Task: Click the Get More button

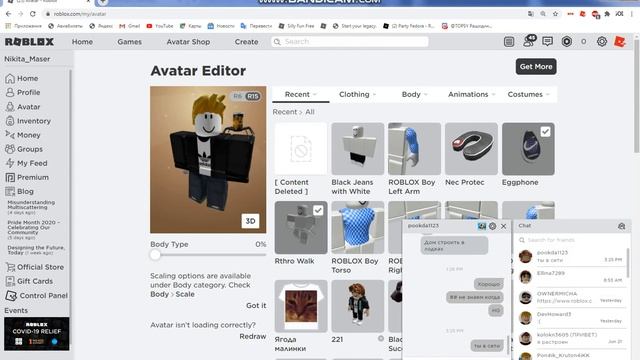Action: 536,67
